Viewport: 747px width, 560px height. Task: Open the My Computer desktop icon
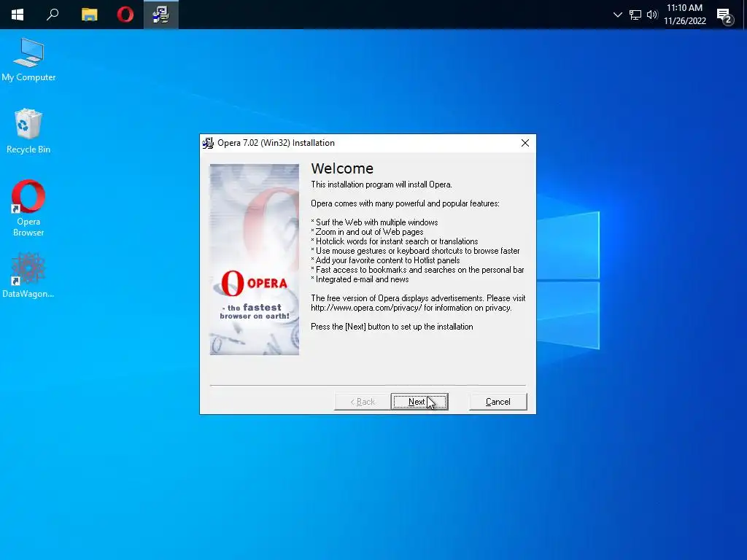click(x=28, y=60)
